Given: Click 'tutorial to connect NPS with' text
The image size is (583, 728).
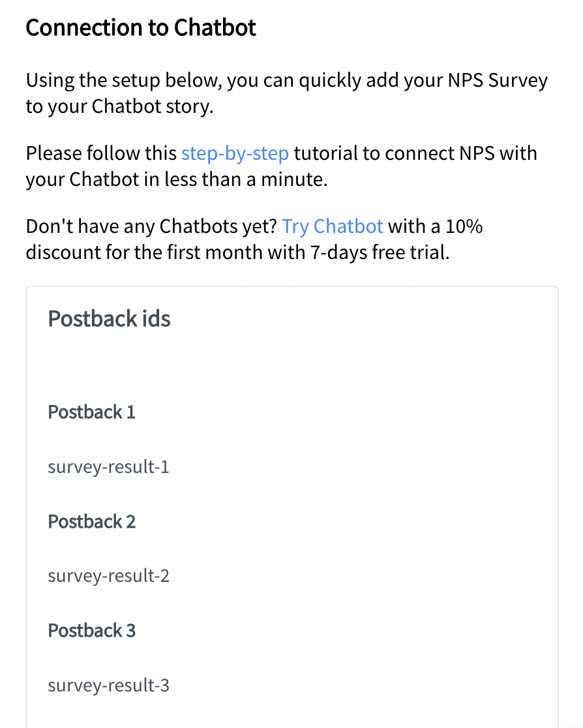Looking at the screenshot, I should [415, 154].
